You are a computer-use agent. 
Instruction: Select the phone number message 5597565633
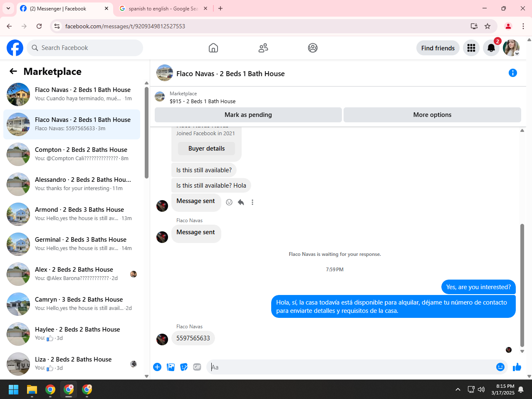coord(193,338)
